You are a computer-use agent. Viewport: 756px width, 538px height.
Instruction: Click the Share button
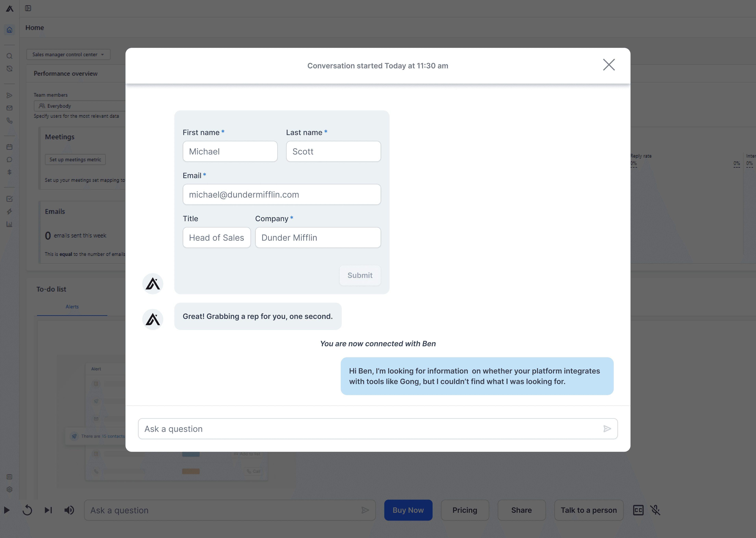(x=522, y=510)
